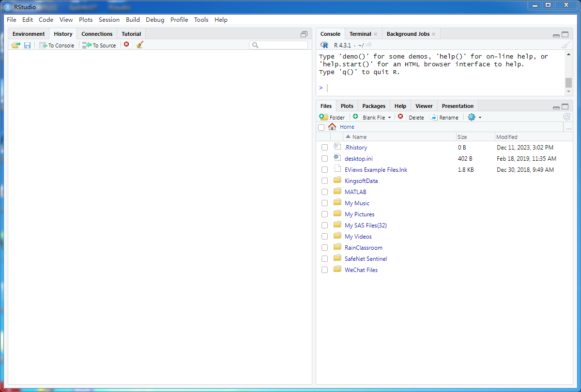This screenshot has height=392, width=581.
Task: Click the RainClassroom folder icon
Action: click(337, 247)
